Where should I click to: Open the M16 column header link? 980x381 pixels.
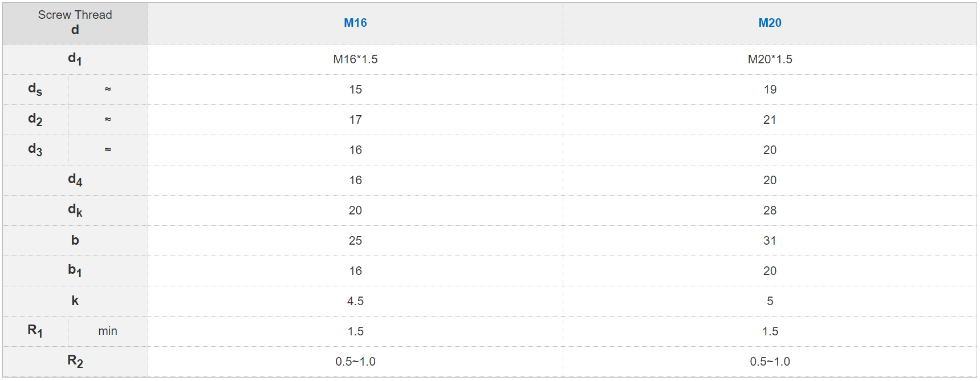click(x=355, y=23)
